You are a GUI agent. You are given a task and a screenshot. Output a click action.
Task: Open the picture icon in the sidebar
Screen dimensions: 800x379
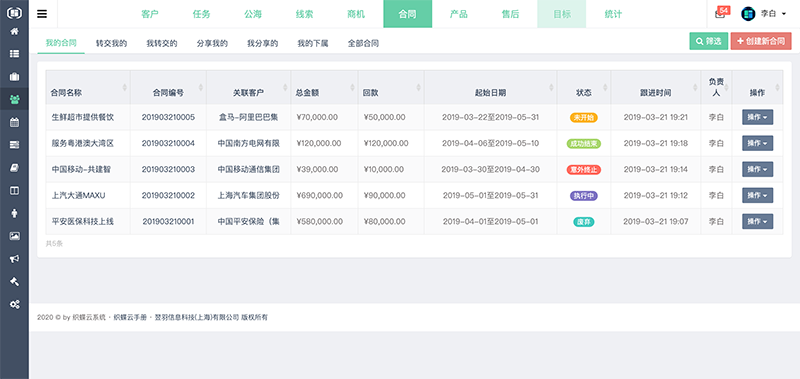(14, 236)
